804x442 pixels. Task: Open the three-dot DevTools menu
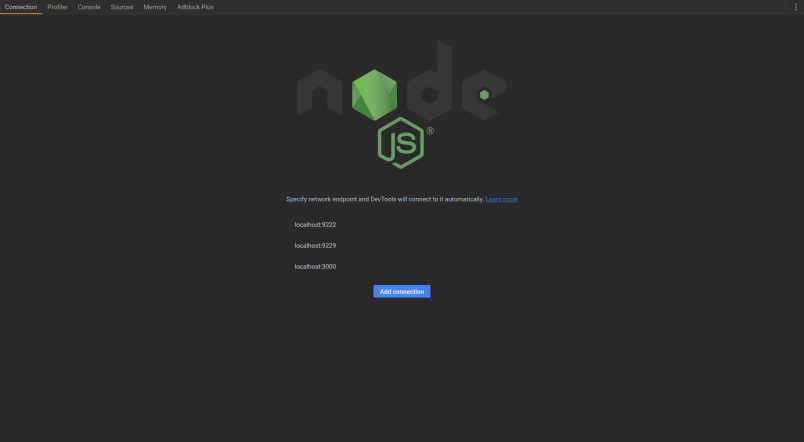pos(796,7)
